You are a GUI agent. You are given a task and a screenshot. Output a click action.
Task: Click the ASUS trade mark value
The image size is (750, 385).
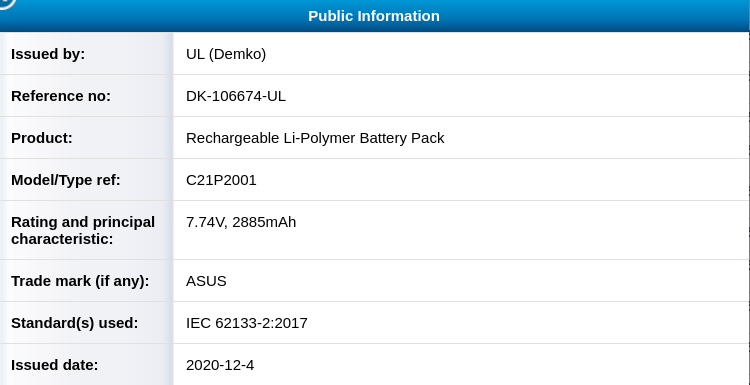pyautogui.click(x=206, y=281)
